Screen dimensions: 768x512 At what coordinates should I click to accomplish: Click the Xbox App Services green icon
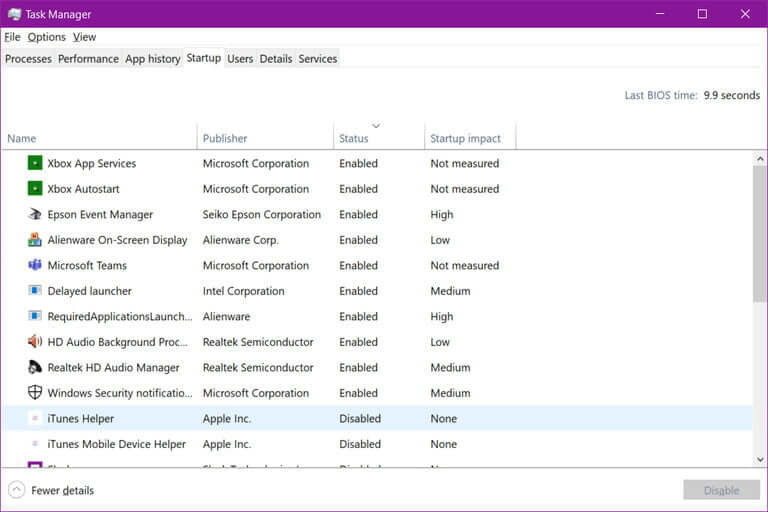35,163
